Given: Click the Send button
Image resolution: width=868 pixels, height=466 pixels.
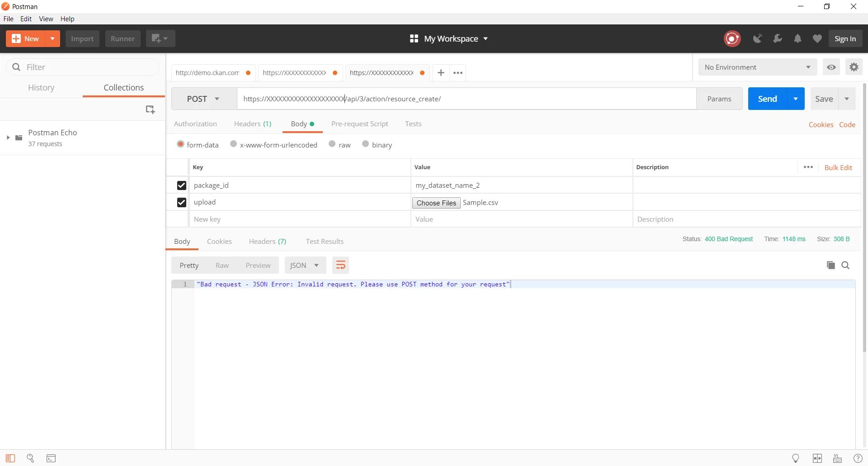Looking at the screenshot, I should (x=768, y=99).
